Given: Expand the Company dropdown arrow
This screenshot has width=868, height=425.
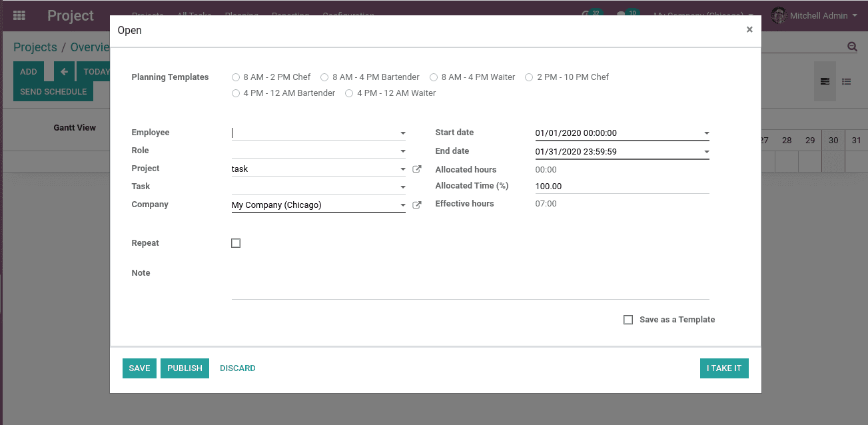Looking at the screenshot, I should point(402,205).
